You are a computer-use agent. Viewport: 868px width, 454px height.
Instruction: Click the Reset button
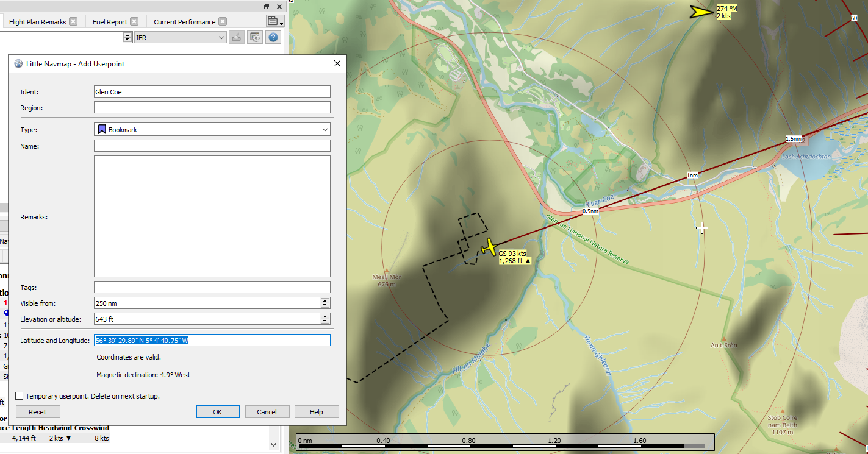tap(38, 412)
